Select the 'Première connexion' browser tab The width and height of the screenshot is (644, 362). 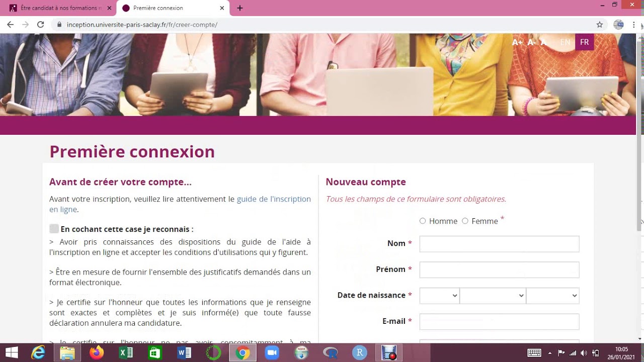tap(173, 8)
